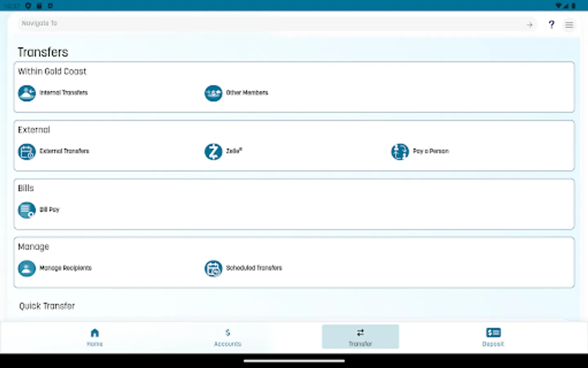Switch to the Accounts tab
Viewport: 588px width, 368px height.
[x=227, y=337]
